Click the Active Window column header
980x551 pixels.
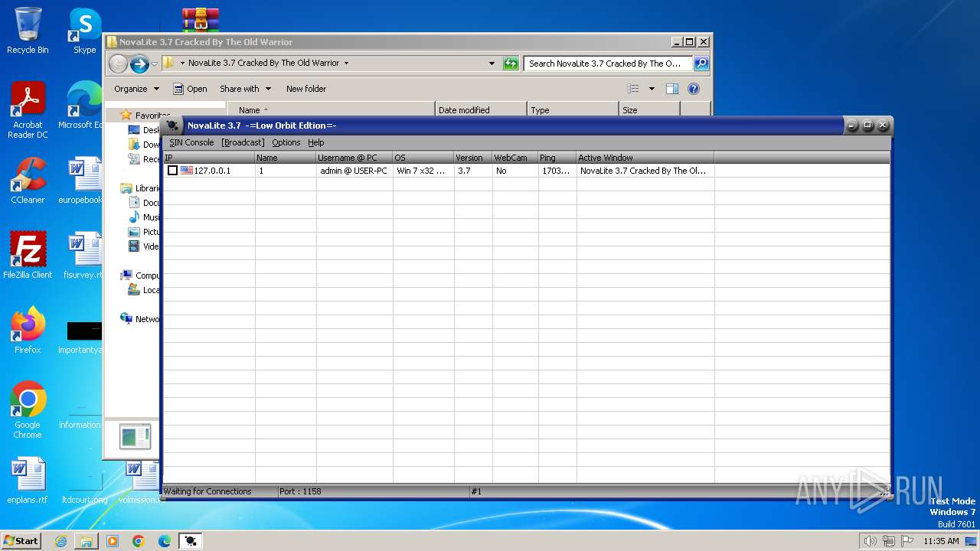(x=645, y=158)
